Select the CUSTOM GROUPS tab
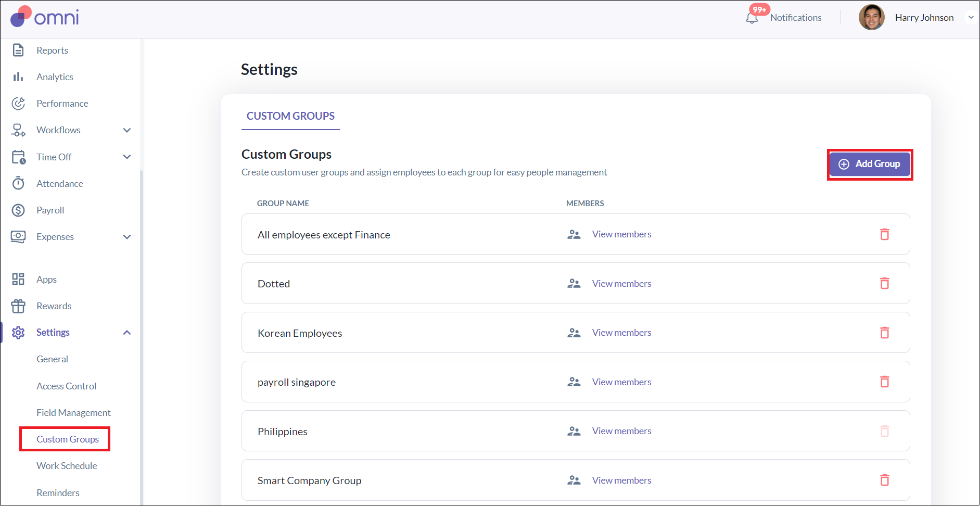Viewport: 980px width, 506px height. click(290, 116)
